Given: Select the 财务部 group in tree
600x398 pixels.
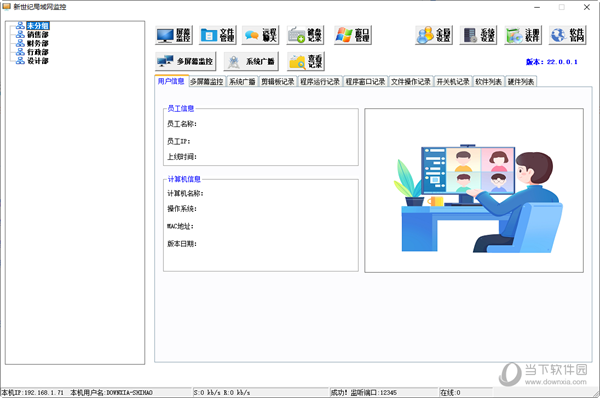Looking at the screenshot, I should click(x=38, y=43).
